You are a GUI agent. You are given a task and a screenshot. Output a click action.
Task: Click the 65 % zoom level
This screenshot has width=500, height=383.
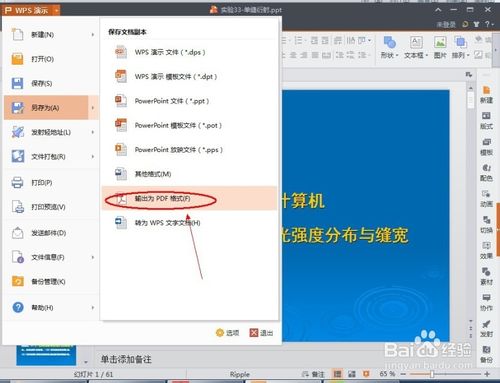pyautogui.click(x=387, y=374)
